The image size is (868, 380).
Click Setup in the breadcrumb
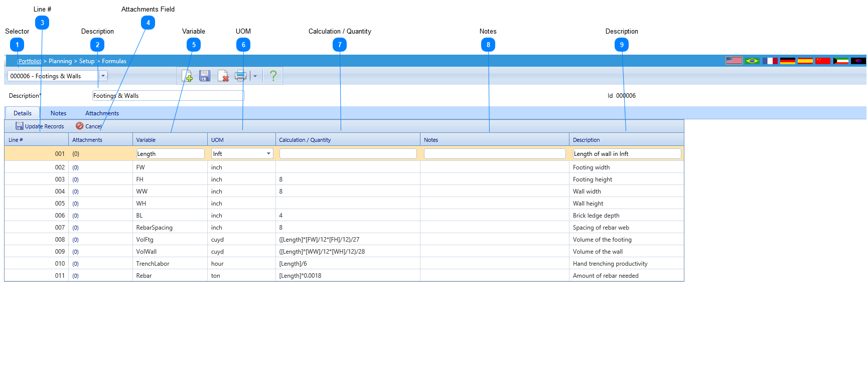coord(87,61)
